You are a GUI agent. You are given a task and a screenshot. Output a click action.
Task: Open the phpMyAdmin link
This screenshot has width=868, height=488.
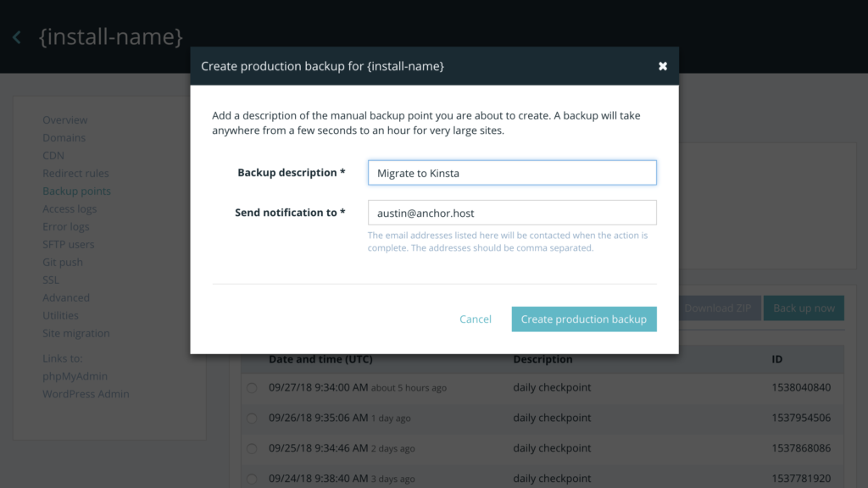(x=75, y=376)
